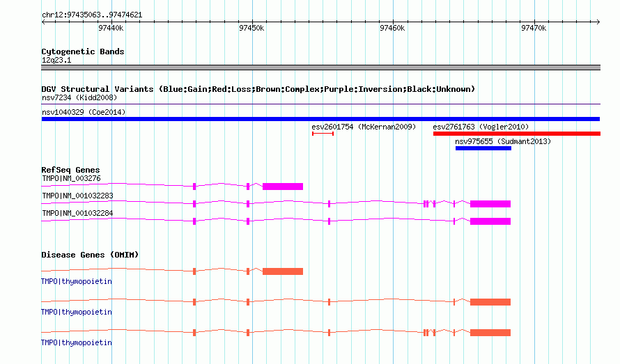Click the TMPO|NM_001032284 transcript label
Image resolution: width=620 pixels, height=364 pixels.
[x=77, y=213]
